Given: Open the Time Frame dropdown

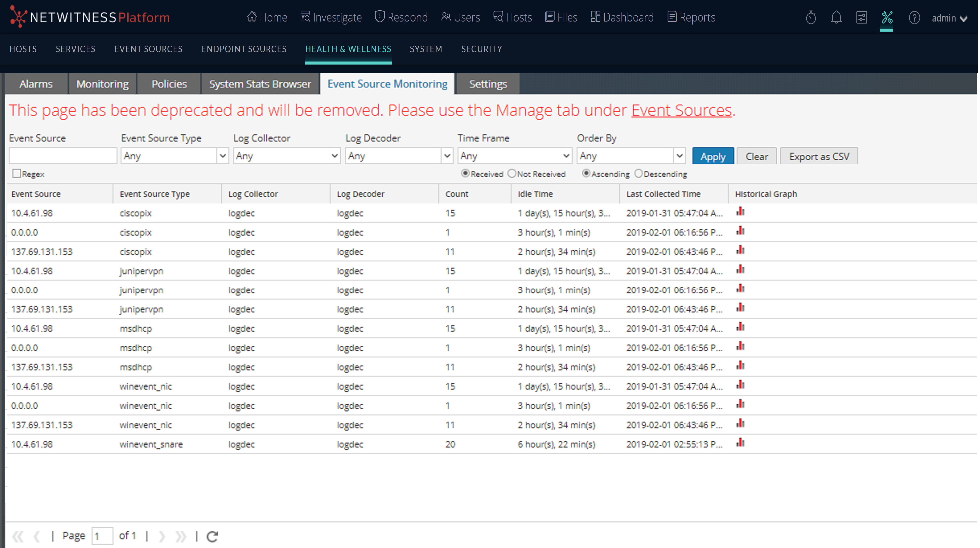Looking at the screenshot, I should [x=566, y=156].
